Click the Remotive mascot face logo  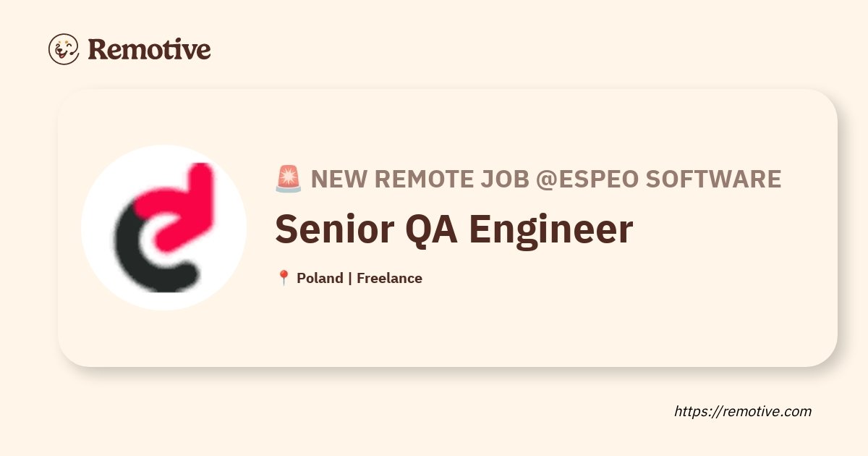coord(64,49)
